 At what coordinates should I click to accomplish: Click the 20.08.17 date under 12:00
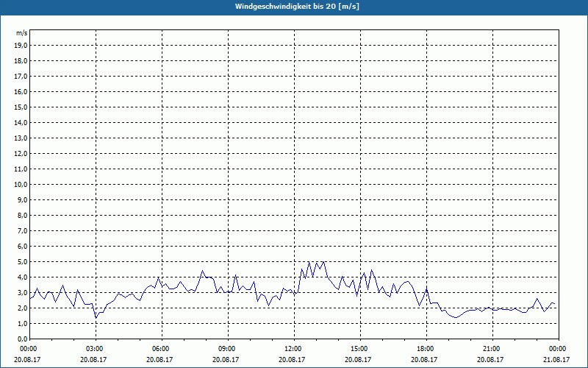[x=293, y=360]
